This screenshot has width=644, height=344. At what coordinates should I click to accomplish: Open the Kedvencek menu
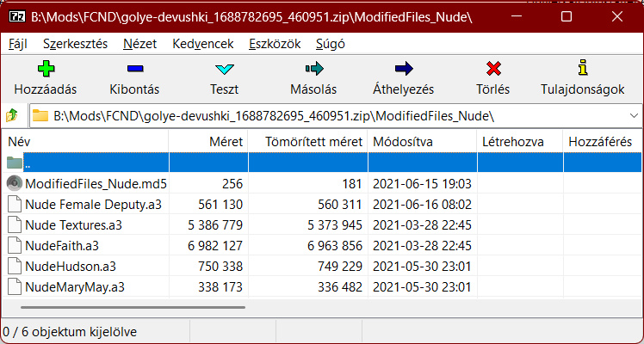tap(201, 43)
